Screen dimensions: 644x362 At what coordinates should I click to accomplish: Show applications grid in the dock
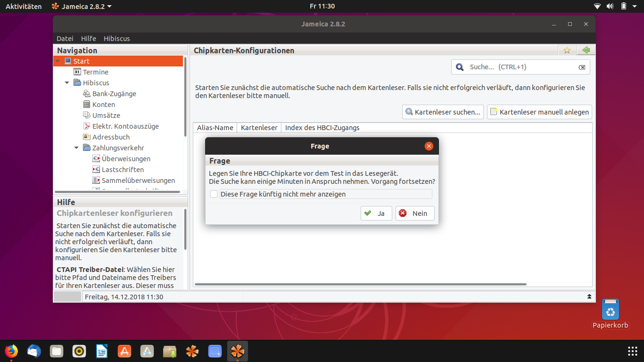tap(633, 351)
